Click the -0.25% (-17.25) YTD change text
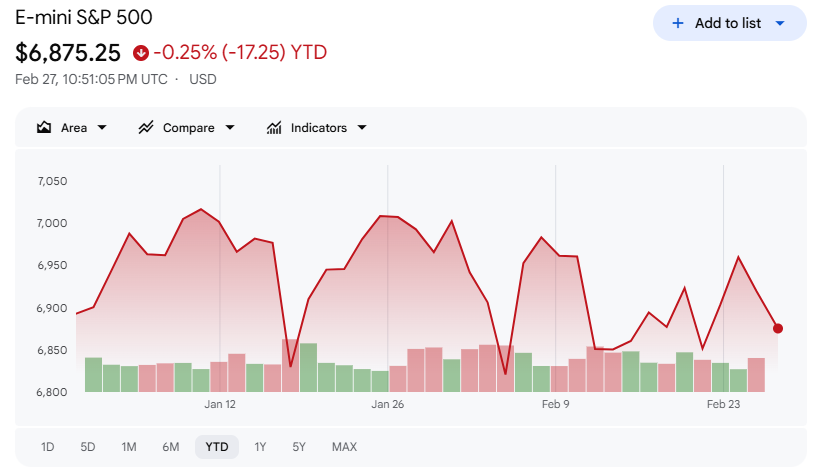 (240, 53)
